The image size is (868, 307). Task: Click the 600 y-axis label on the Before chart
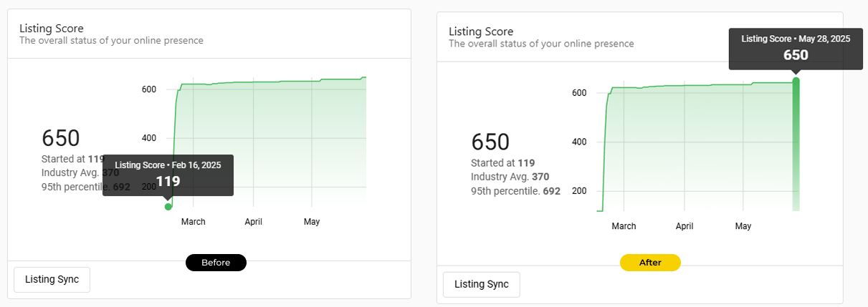[149, 89]
